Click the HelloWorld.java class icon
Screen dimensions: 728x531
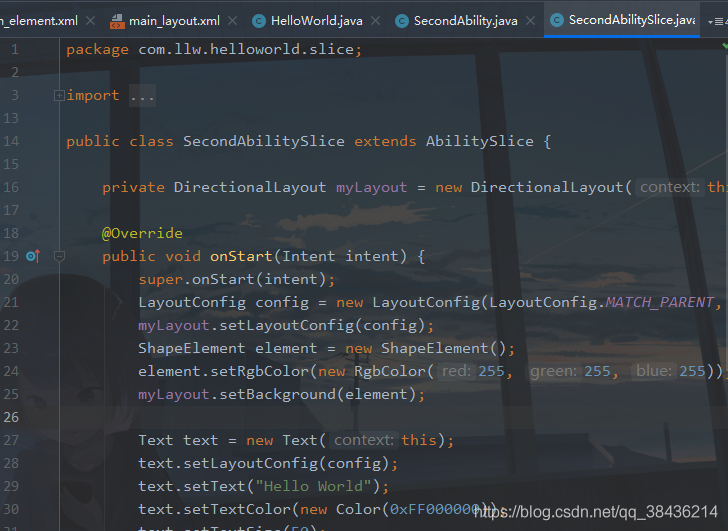point(259,21)
